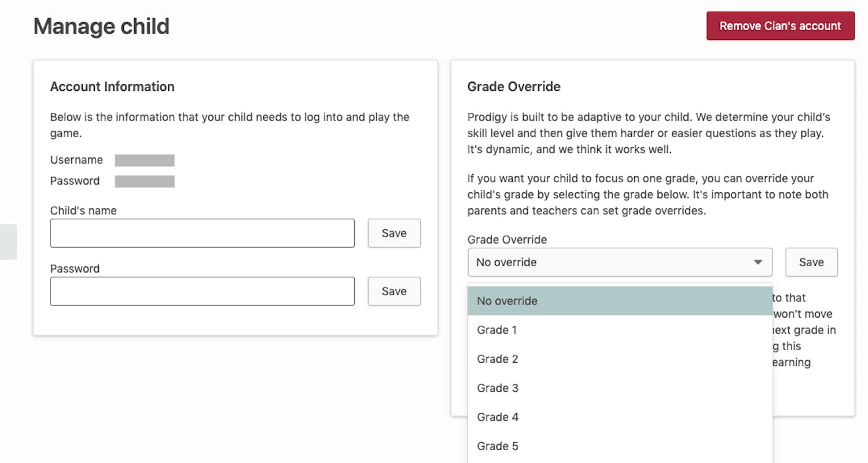Click Remove Cian's account

pyautogui.click(x=780, y=25)
